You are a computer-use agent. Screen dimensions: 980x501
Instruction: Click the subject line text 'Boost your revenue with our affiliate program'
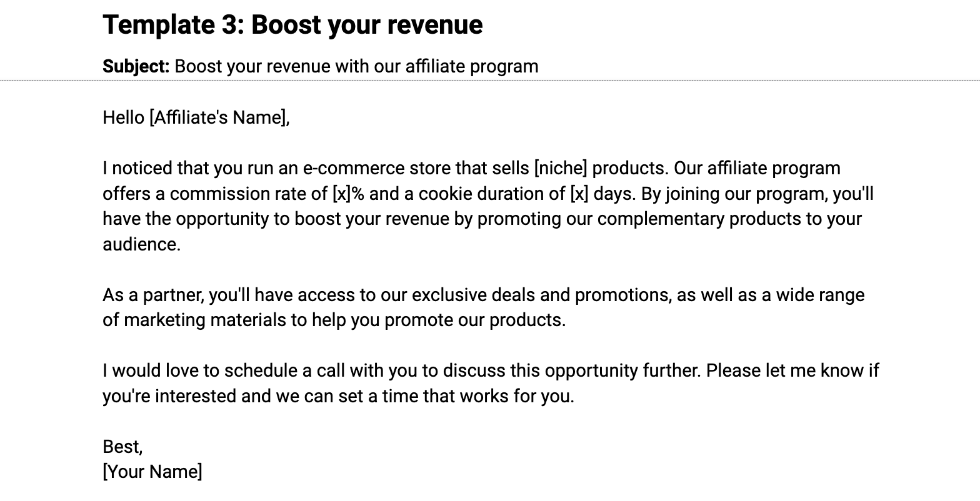pyautogui.click(x=356, y=66)
